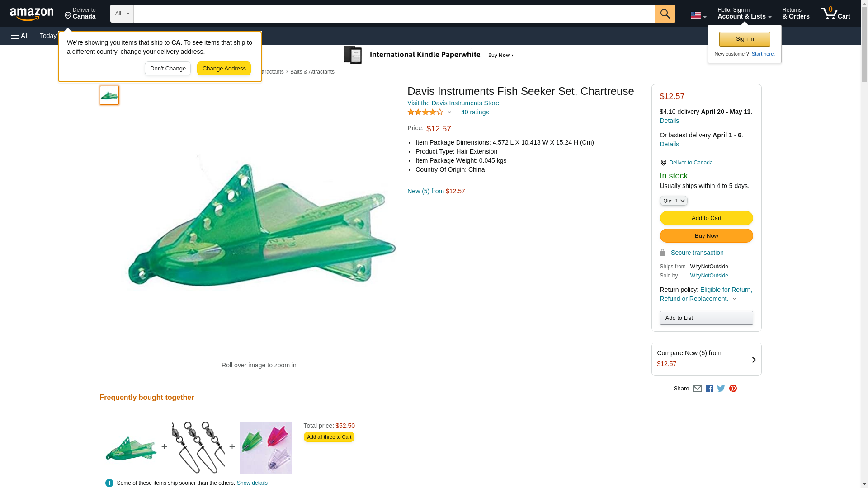Open the 40 ratings link

[x=475, y=112]
